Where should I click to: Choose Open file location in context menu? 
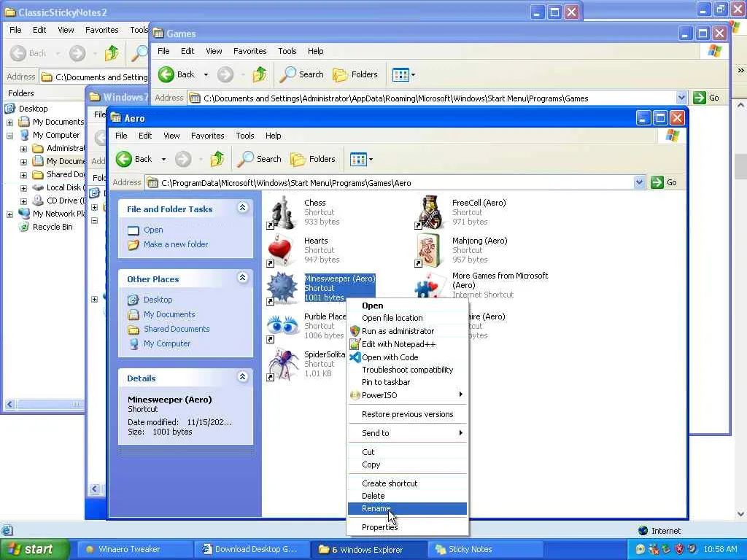pos(407,318)
